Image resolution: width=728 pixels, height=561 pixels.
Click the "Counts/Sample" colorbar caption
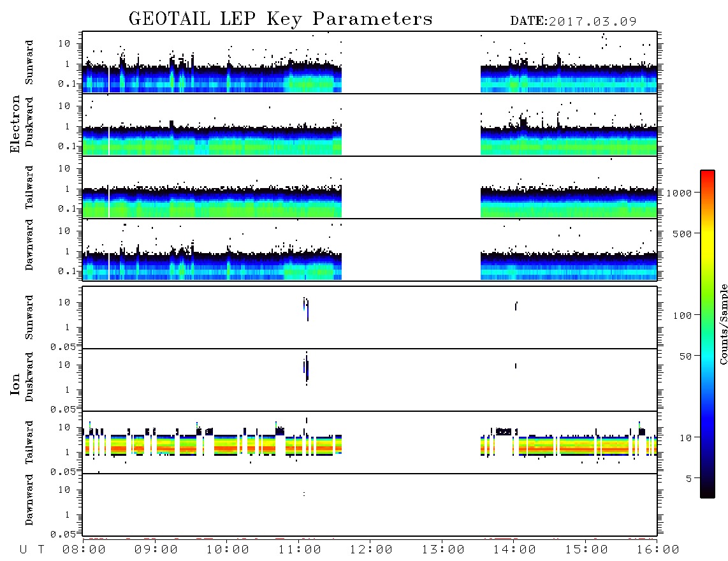click(x=723, y=324)
